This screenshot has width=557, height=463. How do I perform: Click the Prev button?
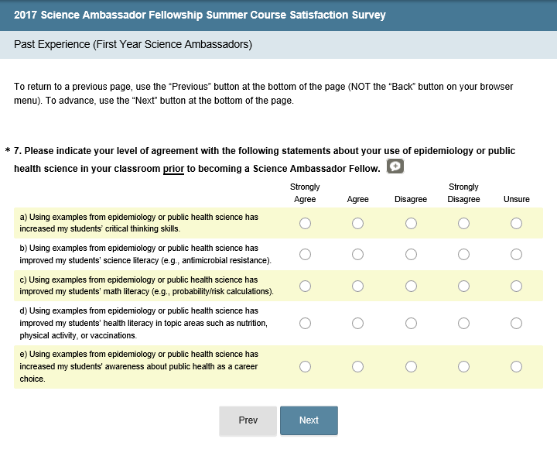tap(248, 420)
